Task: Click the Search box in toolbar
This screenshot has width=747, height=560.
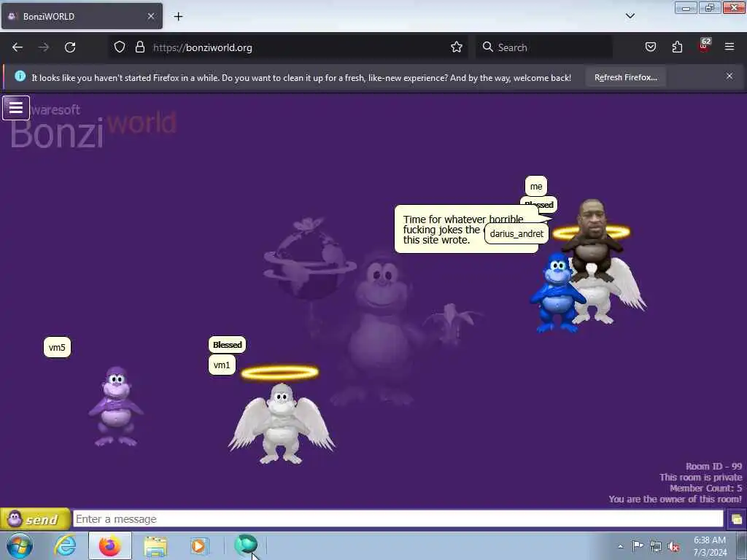Action: click(543, 47)
